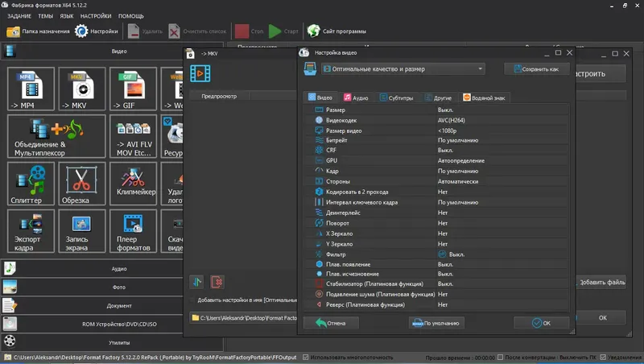
Task: Open Объединение & Мультиплексор tool
Action: [x=56, y=136]
